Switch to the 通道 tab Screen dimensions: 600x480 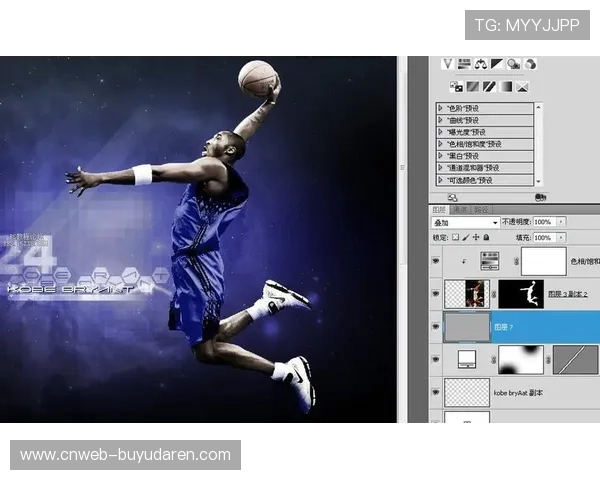click(459, 210)
